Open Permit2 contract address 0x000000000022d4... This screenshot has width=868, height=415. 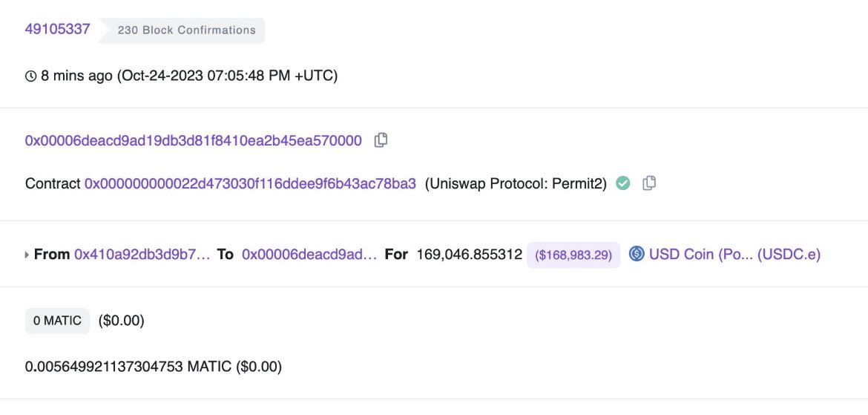250,183
